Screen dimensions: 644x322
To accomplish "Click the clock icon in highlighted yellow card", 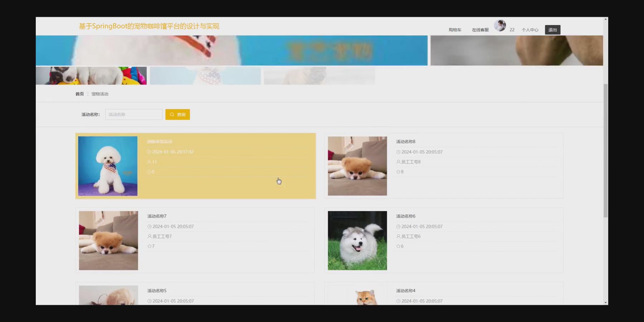I will pos(149,152).
